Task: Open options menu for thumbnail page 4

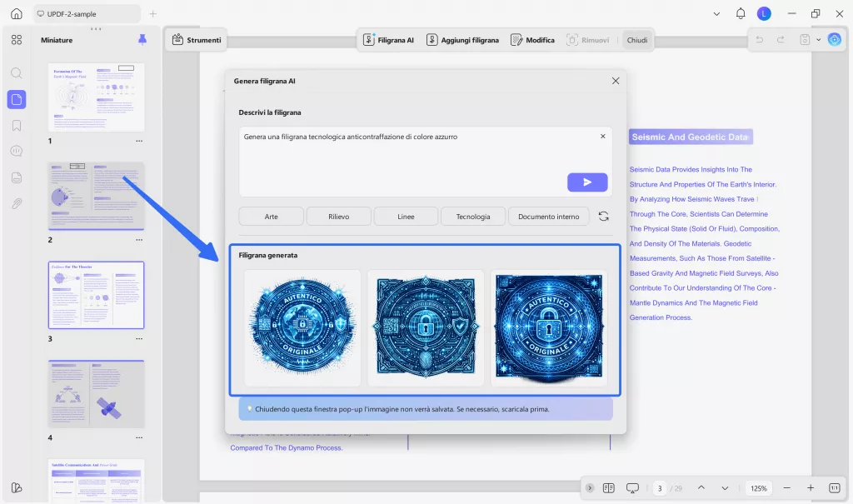Action: point(139,437)
